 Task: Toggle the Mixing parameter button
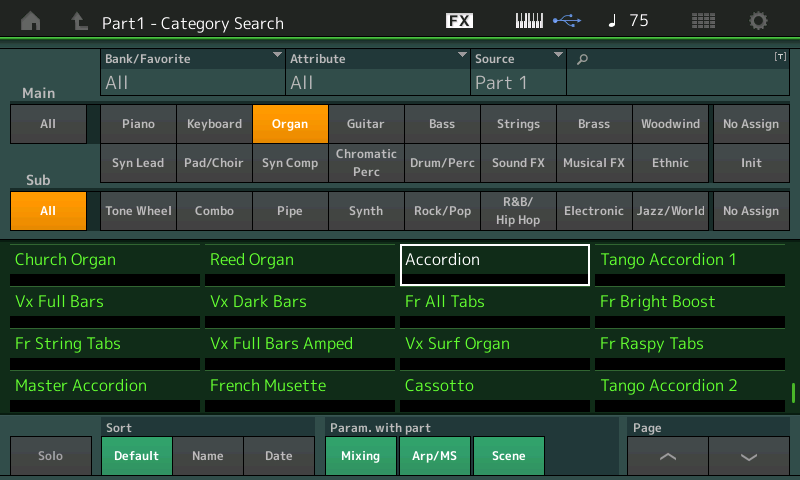click(361, 456)
